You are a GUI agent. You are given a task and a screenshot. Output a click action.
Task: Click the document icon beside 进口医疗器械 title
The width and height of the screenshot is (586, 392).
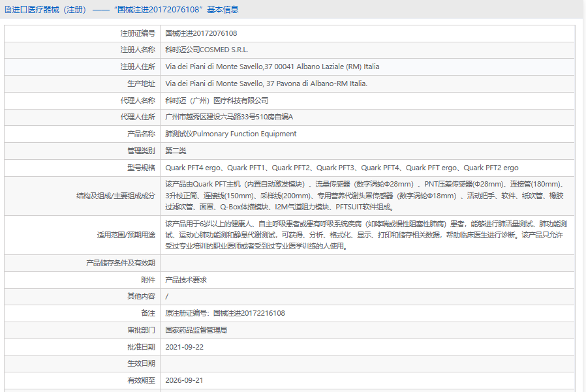pos(8,10)
